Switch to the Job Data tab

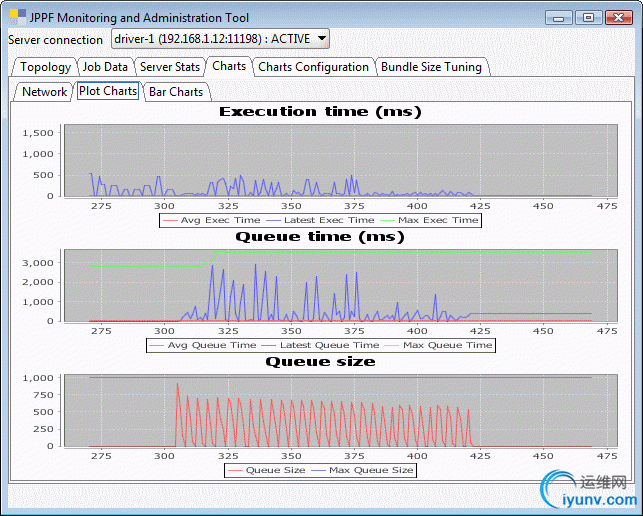105,67
